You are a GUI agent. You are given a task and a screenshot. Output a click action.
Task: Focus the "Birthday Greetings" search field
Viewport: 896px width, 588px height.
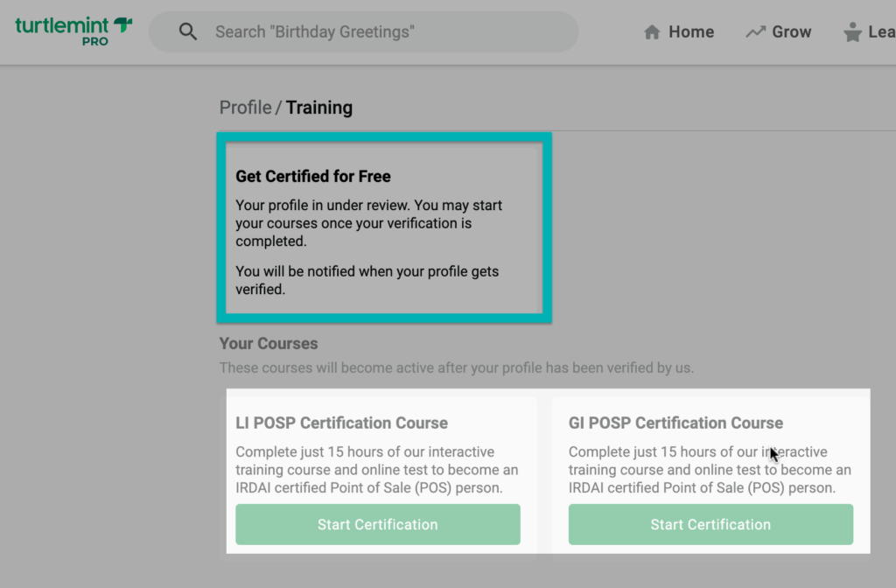(363, 32)
